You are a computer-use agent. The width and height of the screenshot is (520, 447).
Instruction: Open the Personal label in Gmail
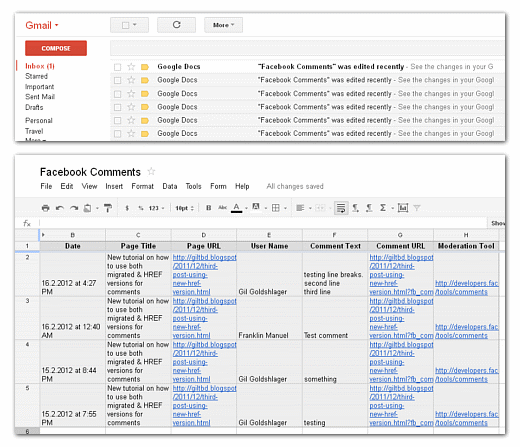39,120
